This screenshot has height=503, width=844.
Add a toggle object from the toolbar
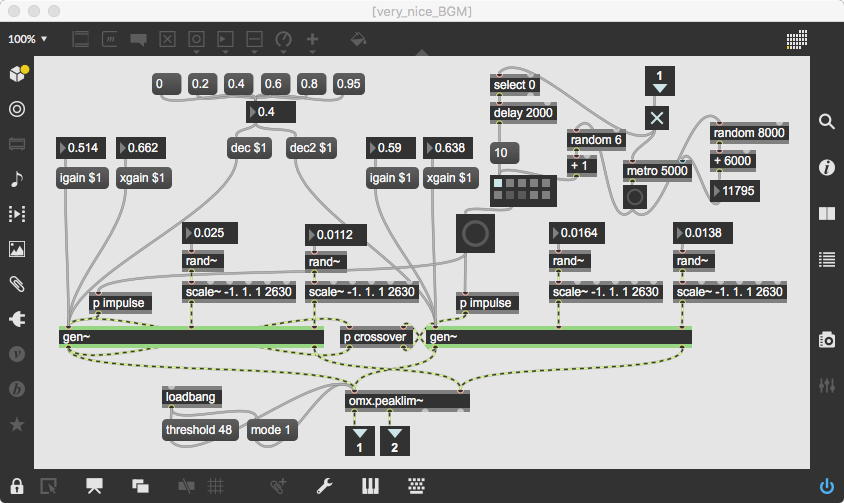click(x=167, y=39)
